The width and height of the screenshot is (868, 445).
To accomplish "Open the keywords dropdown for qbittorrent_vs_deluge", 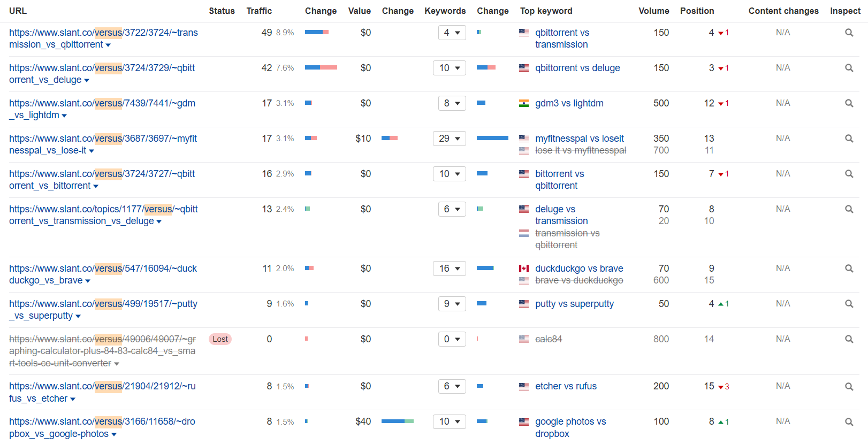I will (x=450, y=68).
